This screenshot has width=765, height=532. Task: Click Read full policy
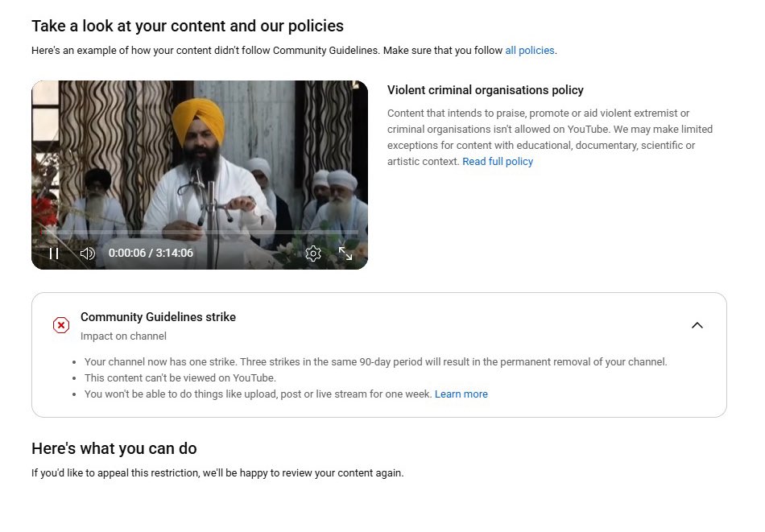click(x=498, y=161)
